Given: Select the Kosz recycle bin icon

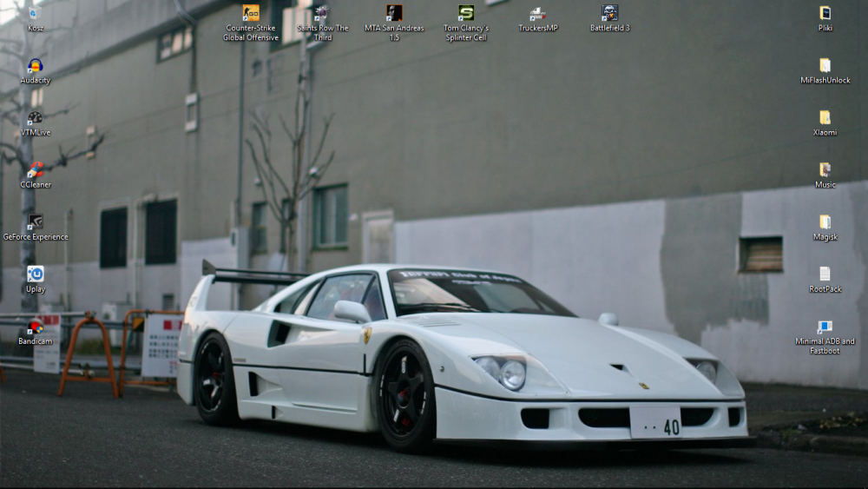Looking at the screenshot, I should click(35, 14).
